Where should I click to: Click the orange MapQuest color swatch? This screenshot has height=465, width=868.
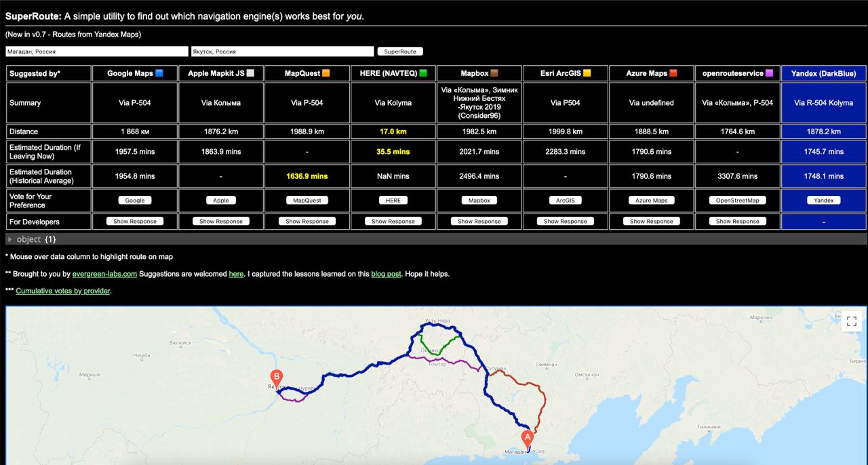click(x=325, y=73)
